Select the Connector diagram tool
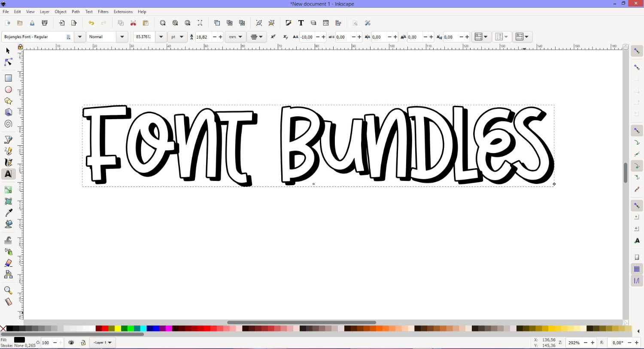This screenshot has height=349, width=644. 8,274
